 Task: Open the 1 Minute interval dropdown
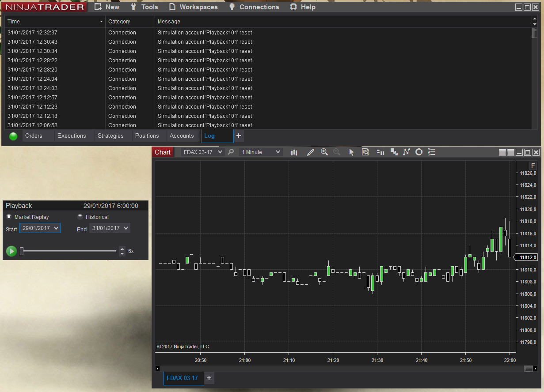tap(261, 152)
